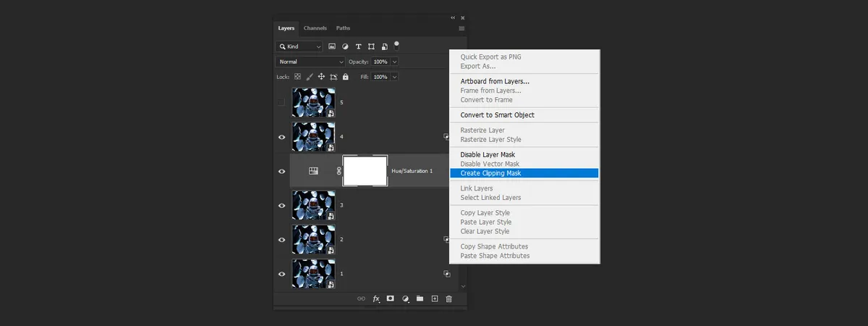
Task: Filter layers by smart objects icon
Action: pyautogui.click(x=385, y=46)
